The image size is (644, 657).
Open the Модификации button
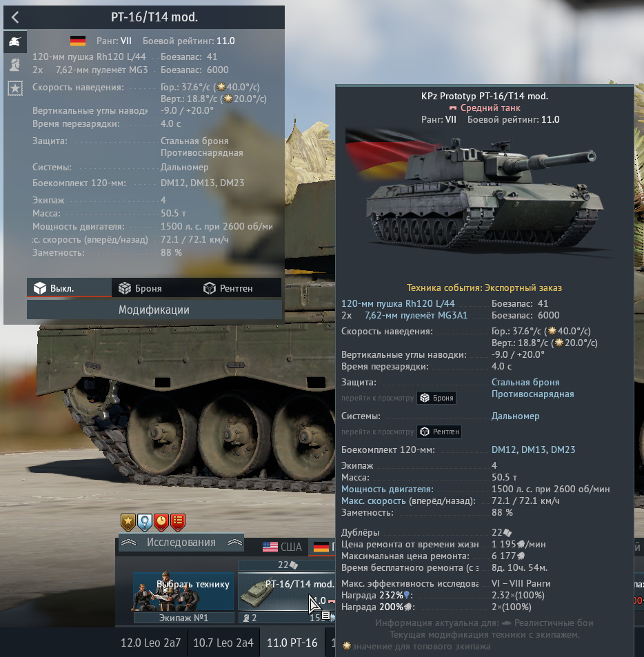tap(154, 310)
